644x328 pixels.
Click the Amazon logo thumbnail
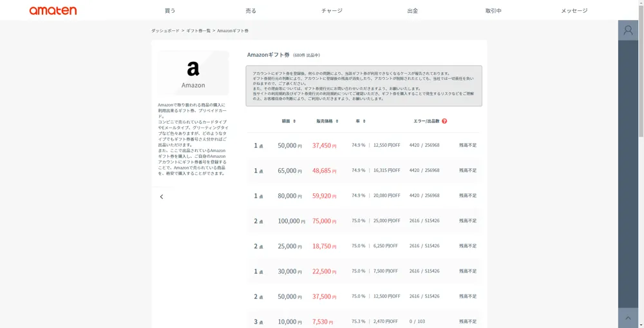[193, 73]
